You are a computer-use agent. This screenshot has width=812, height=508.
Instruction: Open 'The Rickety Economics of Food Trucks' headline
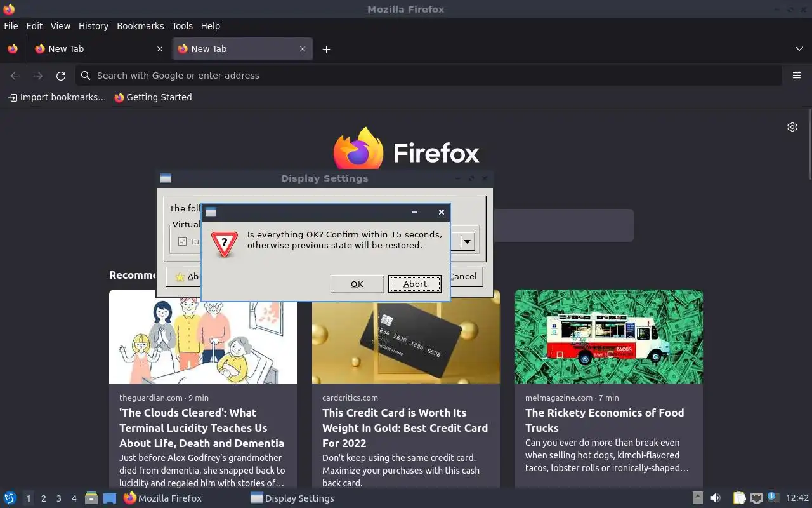(x=605, y=420)
